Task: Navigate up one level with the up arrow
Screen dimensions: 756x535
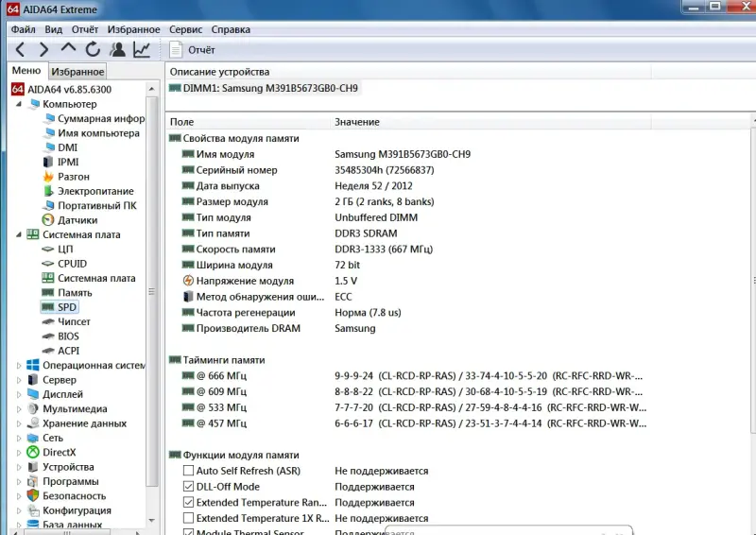Action: [68, 48]
